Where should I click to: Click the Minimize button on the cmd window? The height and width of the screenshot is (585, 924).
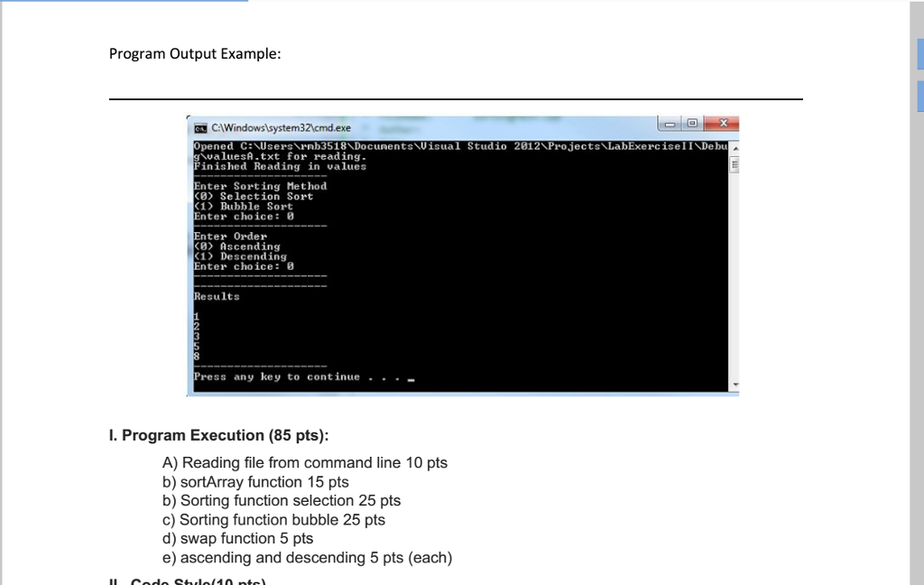click(x=670, y=124)
